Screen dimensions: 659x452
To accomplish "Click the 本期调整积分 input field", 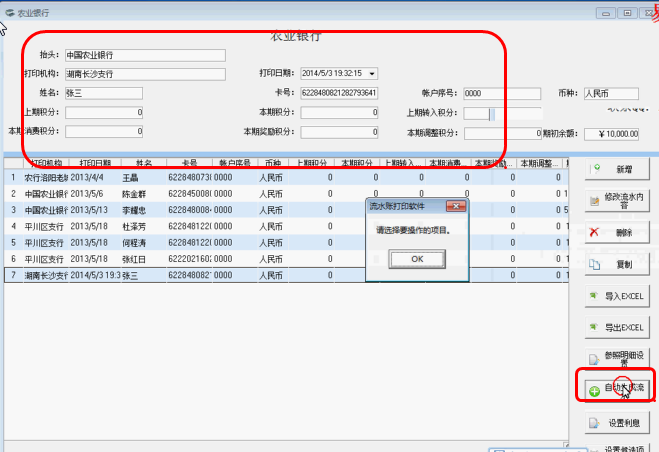I will (x=503, y=134).
